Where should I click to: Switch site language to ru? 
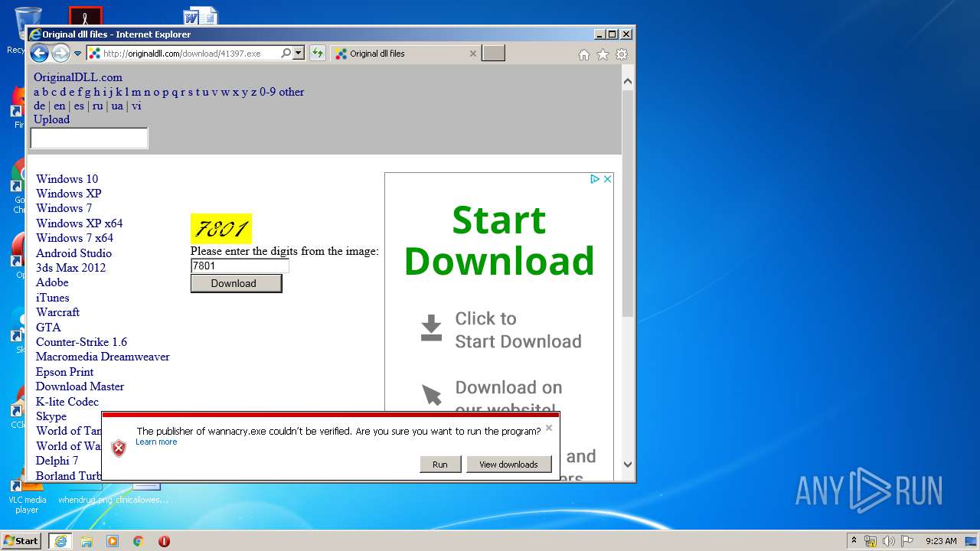tap(97, 106)
